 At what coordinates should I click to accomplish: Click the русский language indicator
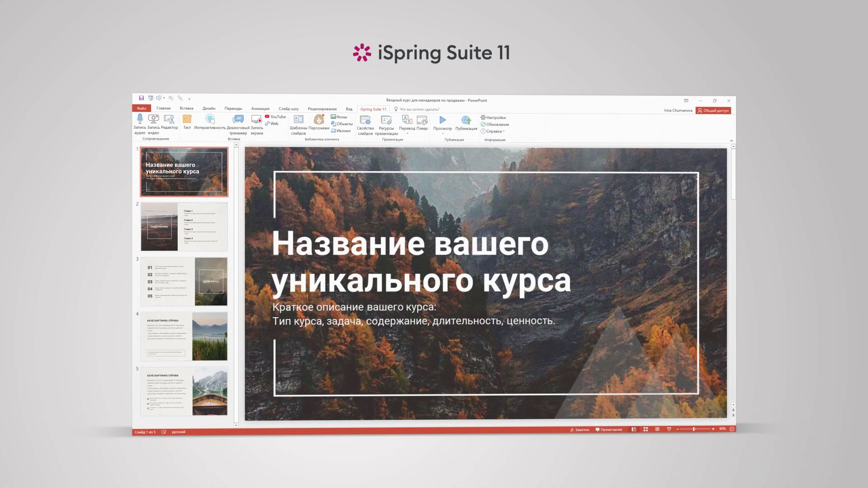click(179, 432)
